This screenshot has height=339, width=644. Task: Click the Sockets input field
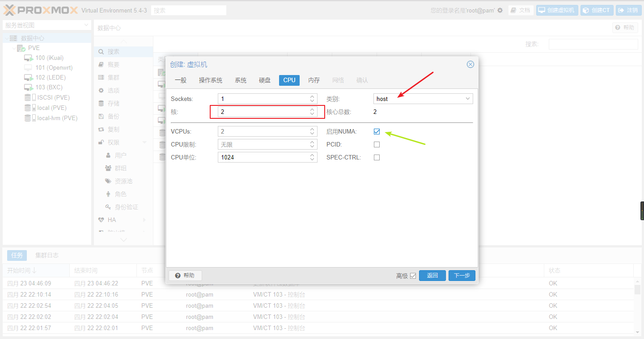click(x=263, y=99)
